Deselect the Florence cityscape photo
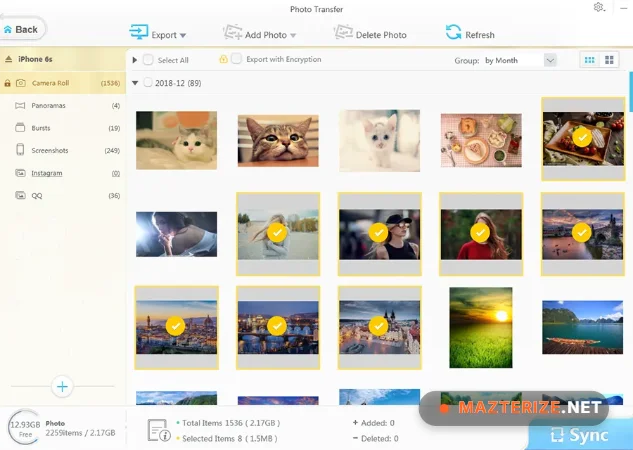The height and width of the screenshot is (450, 633). click(176, 326)
